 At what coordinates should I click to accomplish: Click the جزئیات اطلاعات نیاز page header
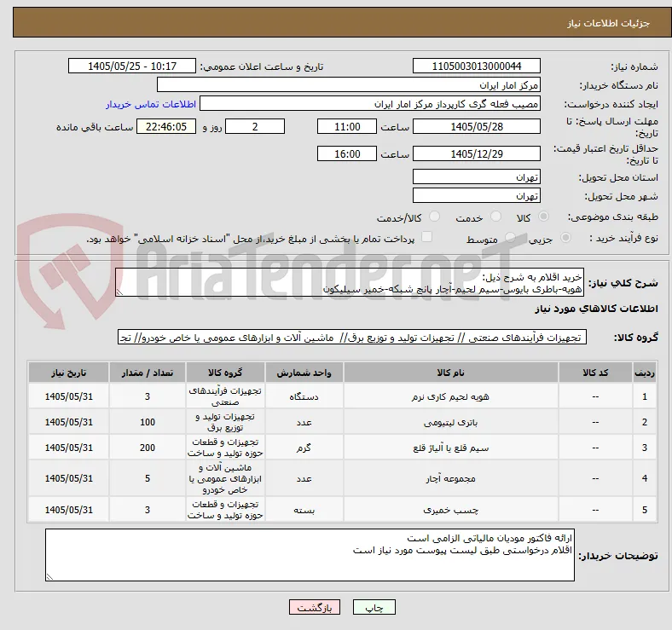coord(609,23)
